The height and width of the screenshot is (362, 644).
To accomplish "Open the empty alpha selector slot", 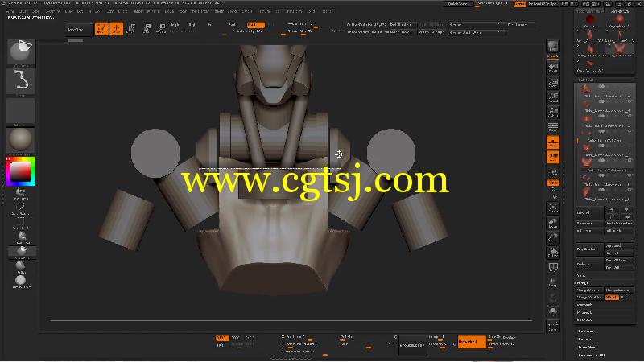I will pyautogui.click(x=22, y=111).
